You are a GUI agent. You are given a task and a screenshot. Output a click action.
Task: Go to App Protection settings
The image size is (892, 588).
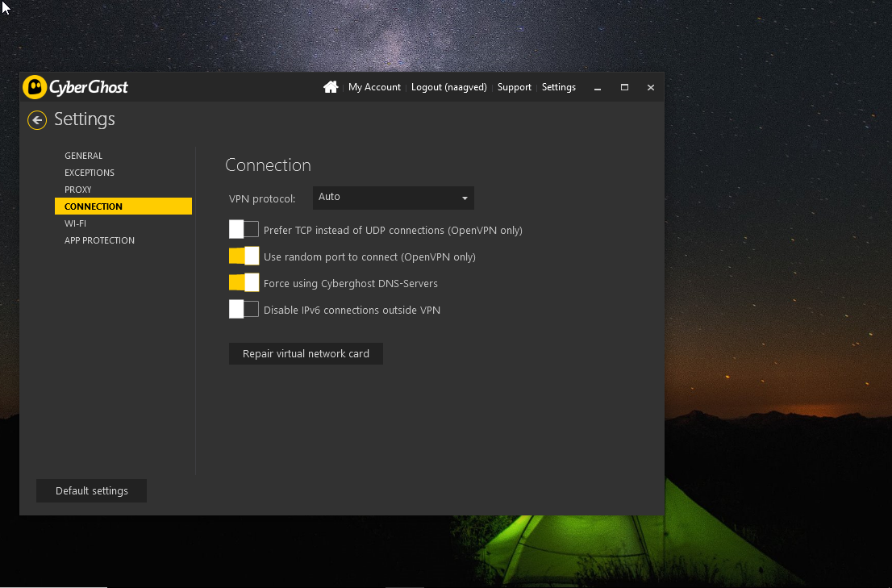click(99, 240)
